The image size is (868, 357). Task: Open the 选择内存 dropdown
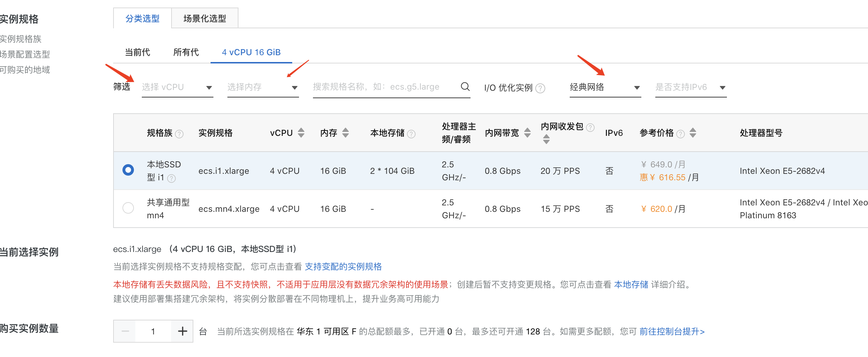point(262,87)
